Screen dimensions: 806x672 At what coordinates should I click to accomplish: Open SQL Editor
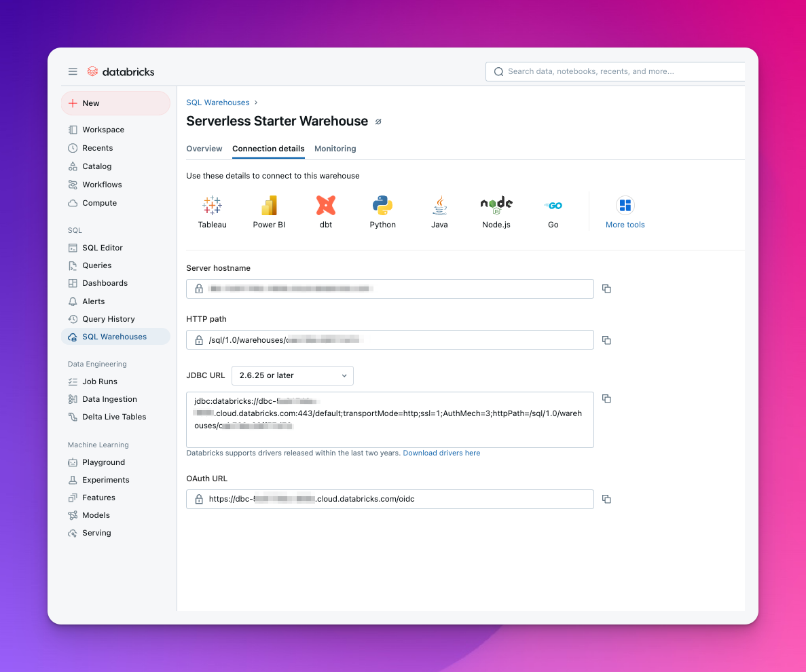pos(103,248)
